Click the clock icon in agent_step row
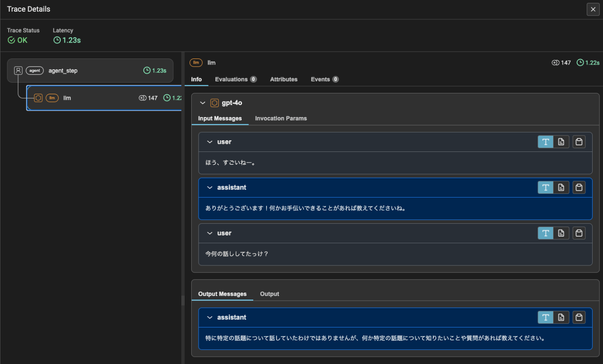The image size is (603, 364). click(x=147, y=71)
